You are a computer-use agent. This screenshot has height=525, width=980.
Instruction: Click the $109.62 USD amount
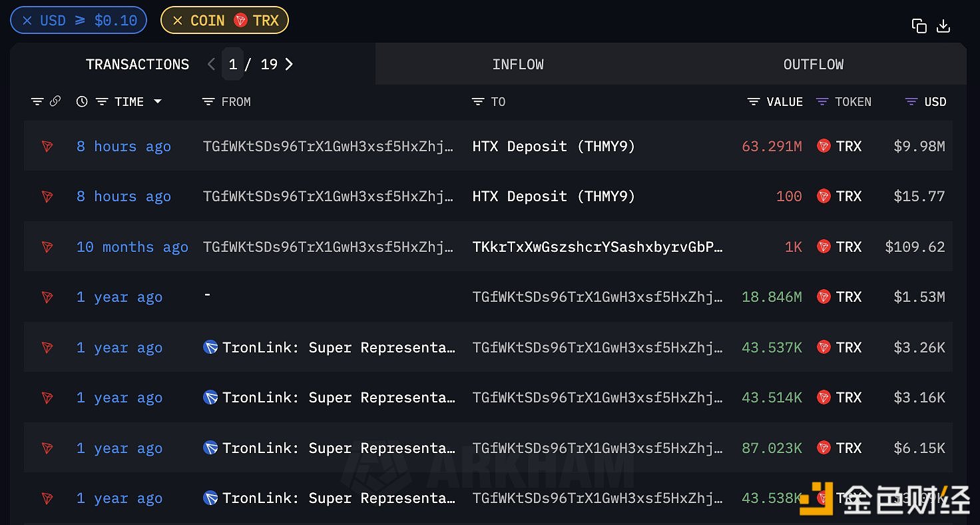click(x=915, y=247)
